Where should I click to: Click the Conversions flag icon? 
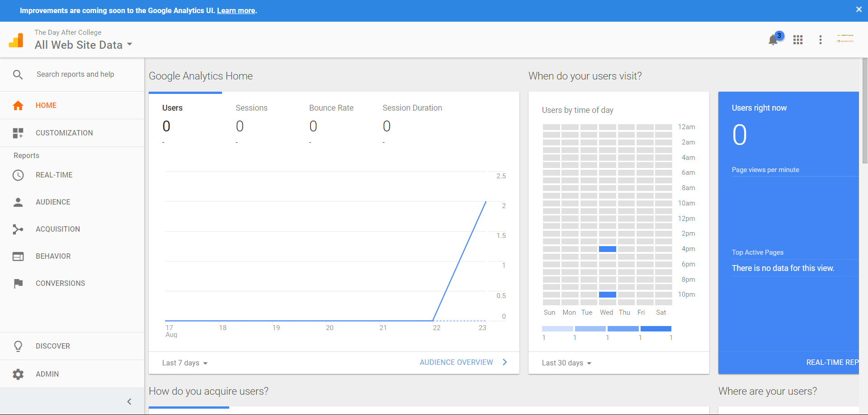point(18,284)
